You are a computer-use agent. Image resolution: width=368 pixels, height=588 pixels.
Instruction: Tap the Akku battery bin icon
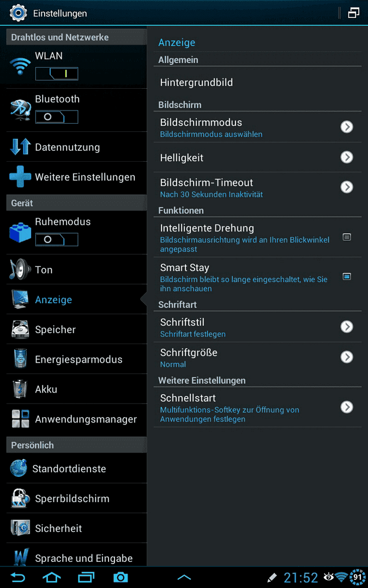20,389
